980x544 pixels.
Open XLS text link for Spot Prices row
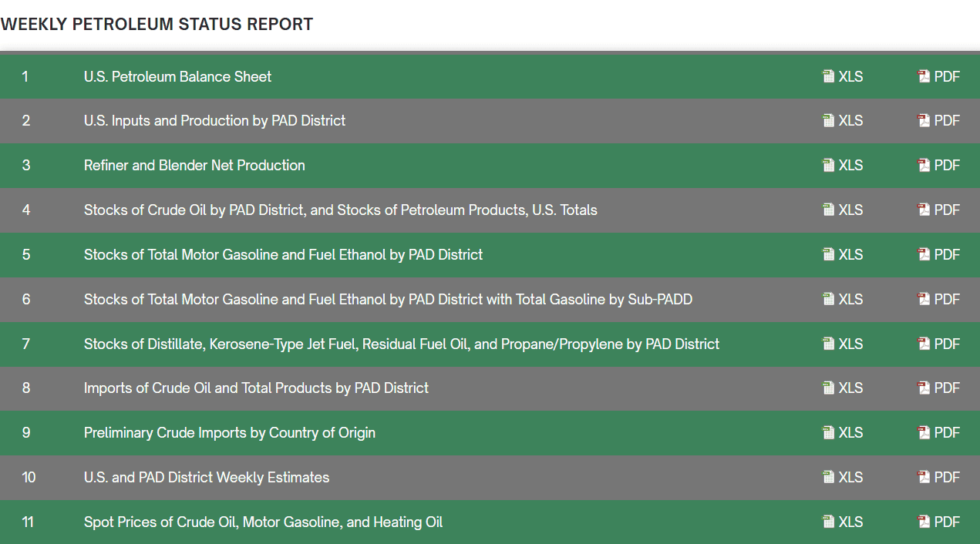coord(850,522)
